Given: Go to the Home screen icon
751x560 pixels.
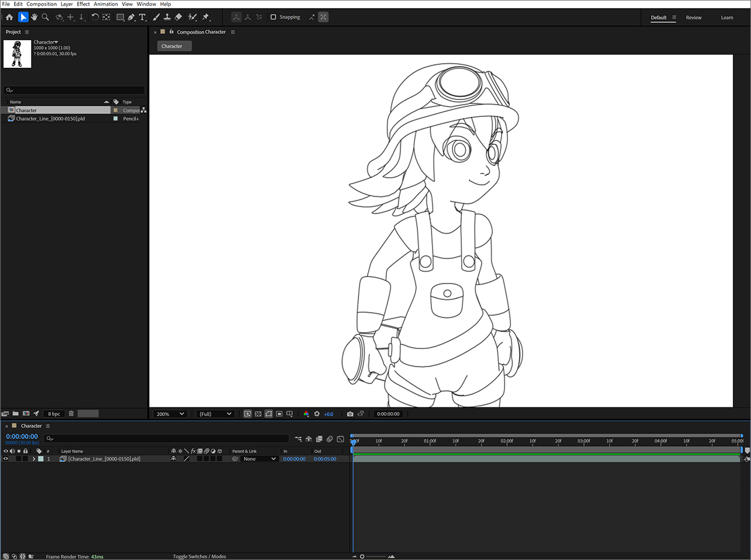Looking at the screenshot, I should tap(9, 18).
